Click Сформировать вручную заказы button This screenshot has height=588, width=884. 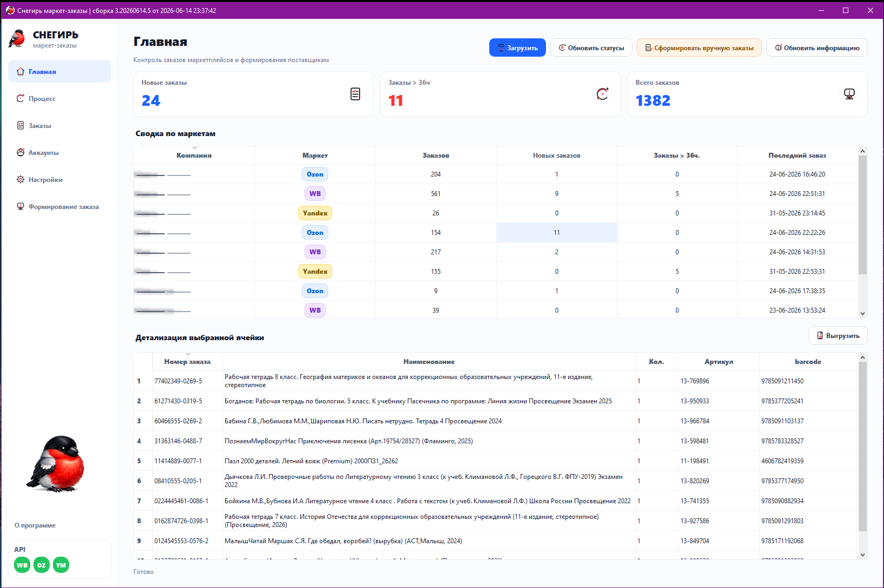point(699,48)
